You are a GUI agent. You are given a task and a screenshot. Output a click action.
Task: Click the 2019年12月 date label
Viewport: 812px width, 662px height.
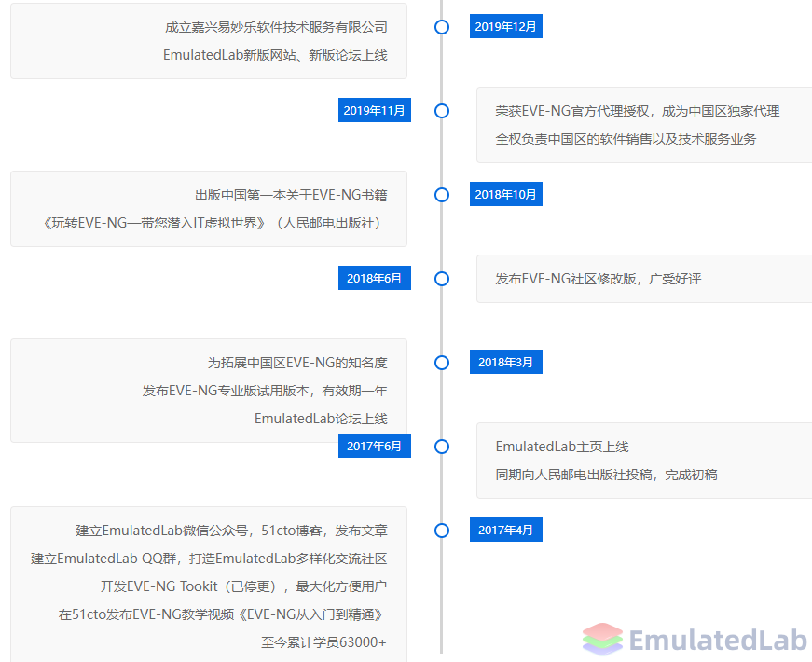(x=506, y=26)
